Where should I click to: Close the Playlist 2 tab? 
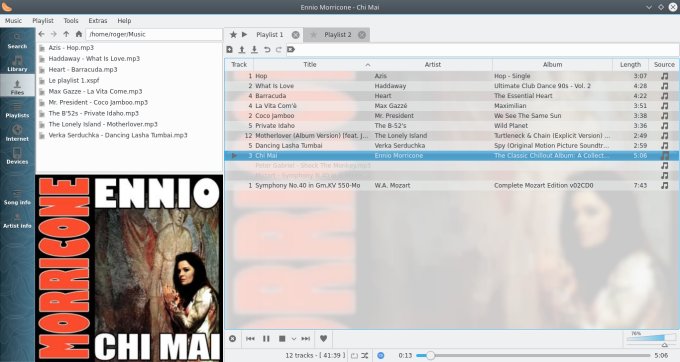pos(362,35)
